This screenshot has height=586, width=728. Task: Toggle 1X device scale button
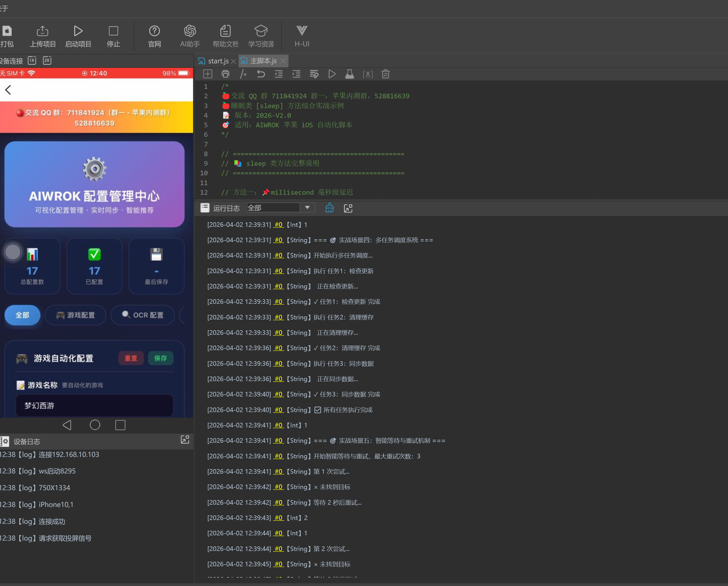(x=32, y=60)
